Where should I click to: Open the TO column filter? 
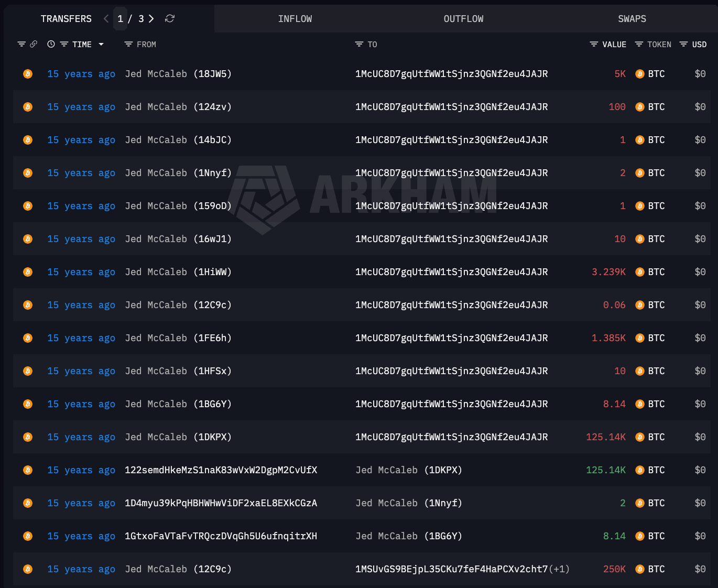click(359, 45)
